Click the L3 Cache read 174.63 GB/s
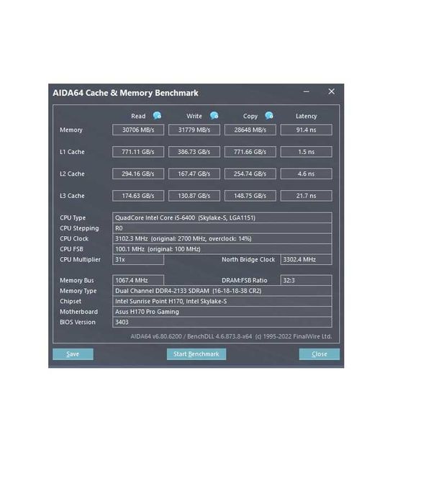The image size is (426, 504). pos(138,196)
